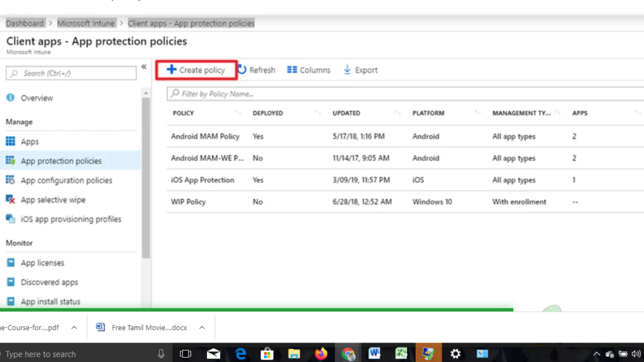Open the Columns chooser
This screenshot has height=362, width=644.
tap(308, 70)
